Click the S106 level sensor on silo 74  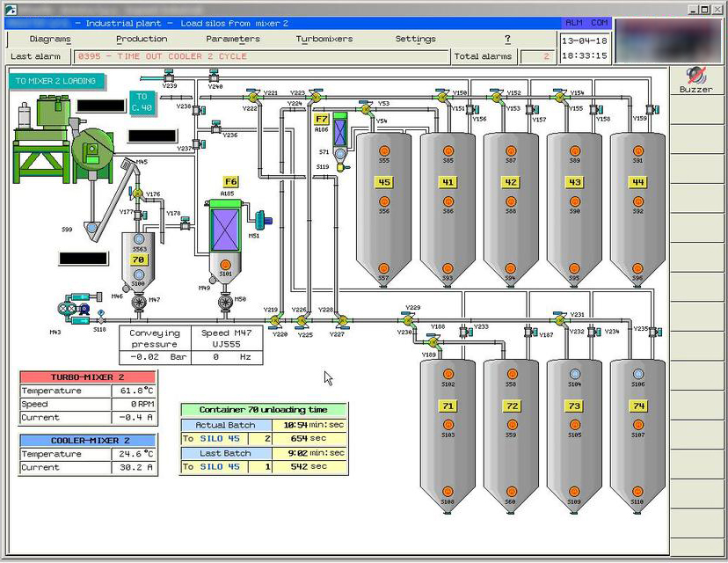[x=638, y=374]
